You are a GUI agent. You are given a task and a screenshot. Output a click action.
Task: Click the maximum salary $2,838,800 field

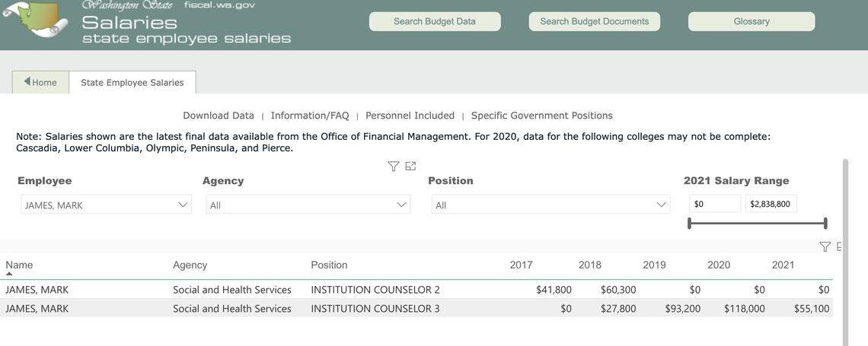point(771,204)
